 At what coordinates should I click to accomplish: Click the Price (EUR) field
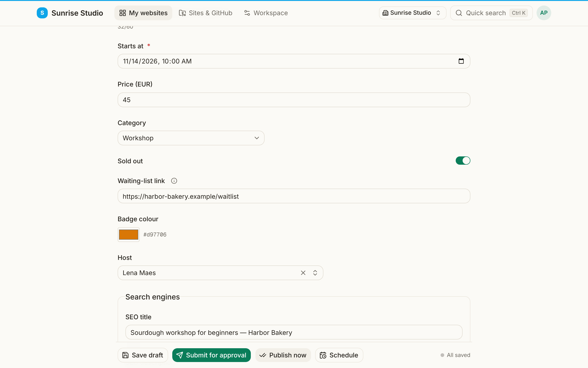294,100
